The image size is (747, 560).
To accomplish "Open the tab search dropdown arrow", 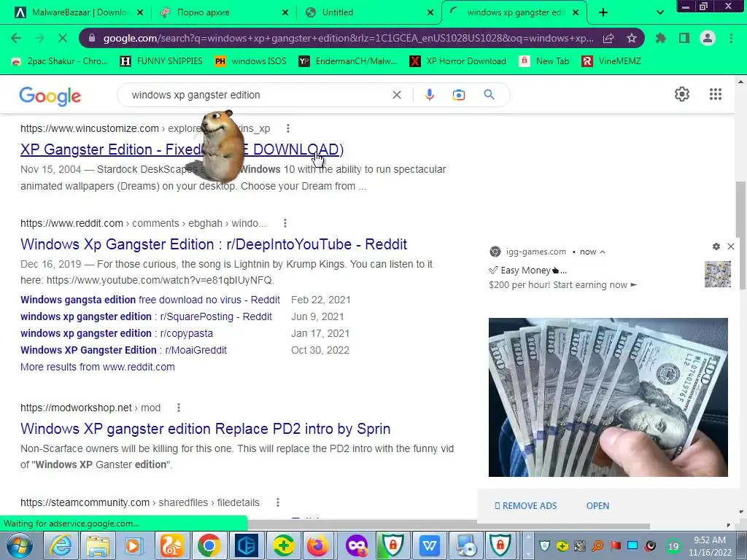I will click(x=659, y=12).
